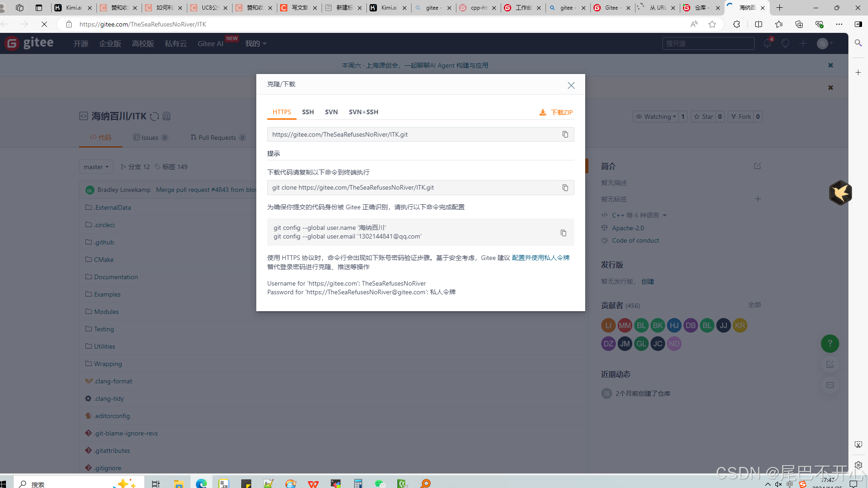The height and width of the screenshot is (488, 868).
Task: Open WeChat from the taskbar
Action: click(x=380, y=483)
